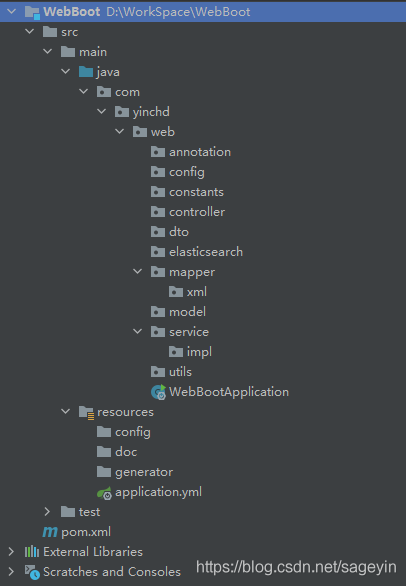Collapse the service package
This screenshot has width=406, height=586.
tap(138, 331)
